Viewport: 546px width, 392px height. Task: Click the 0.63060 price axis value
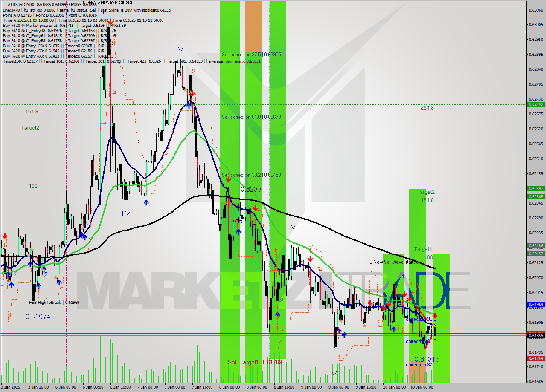pyautogui.click(x=536, y=9)
